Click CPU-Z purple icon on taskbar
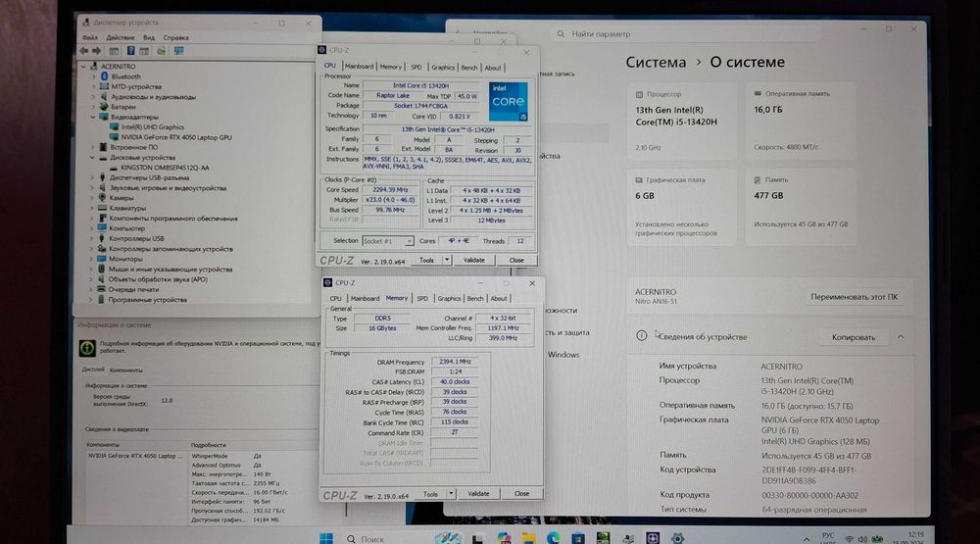 click(x=653, y=538)
